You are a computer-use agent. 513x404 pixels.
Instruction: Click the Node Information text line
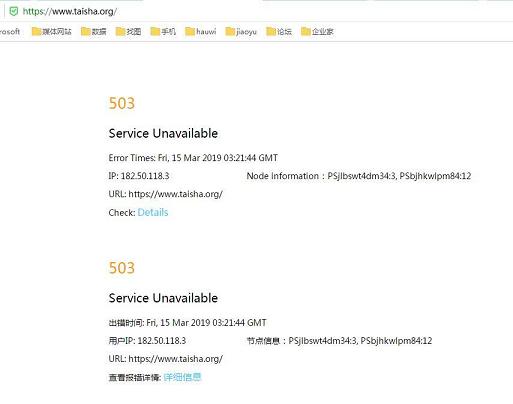coord(359,176)
